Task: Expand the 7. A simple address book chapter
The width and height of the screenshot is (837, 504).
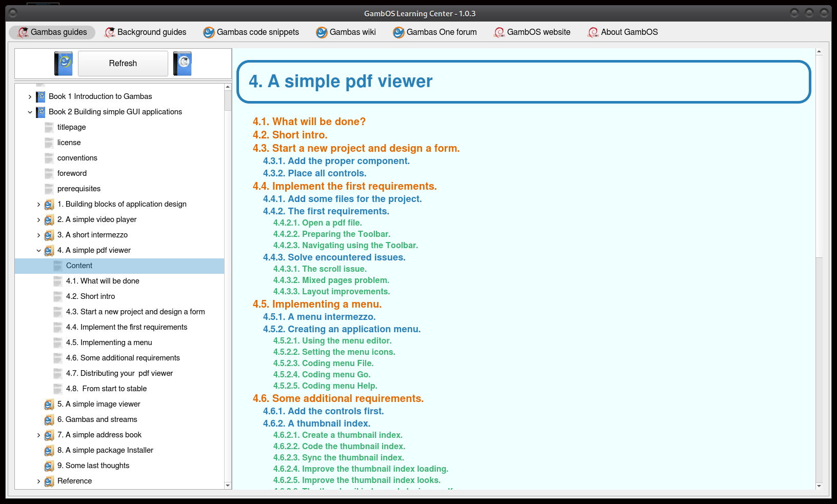Action: [38, 435]
